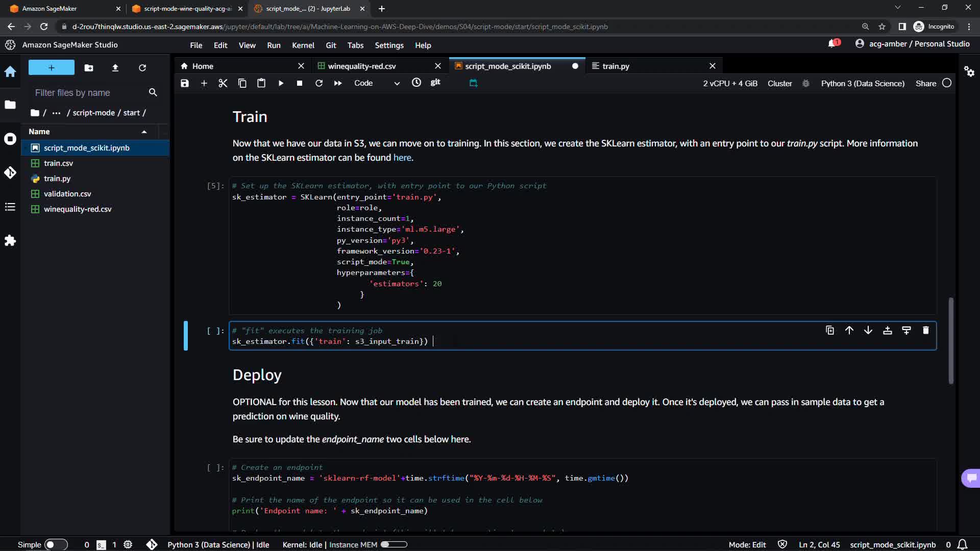
Task: Open the Git sidebar panel
Action: coord(10,172)
